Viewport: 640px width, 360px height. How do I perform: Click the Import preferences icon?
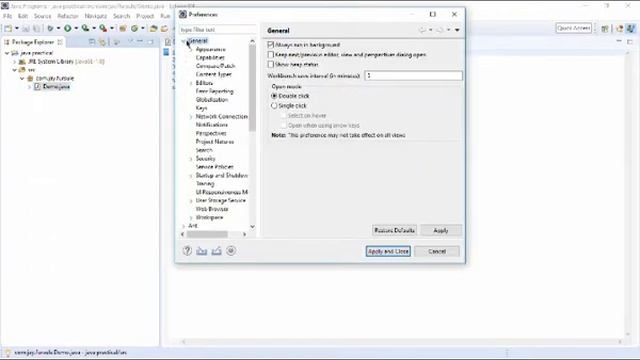[202, 251]
